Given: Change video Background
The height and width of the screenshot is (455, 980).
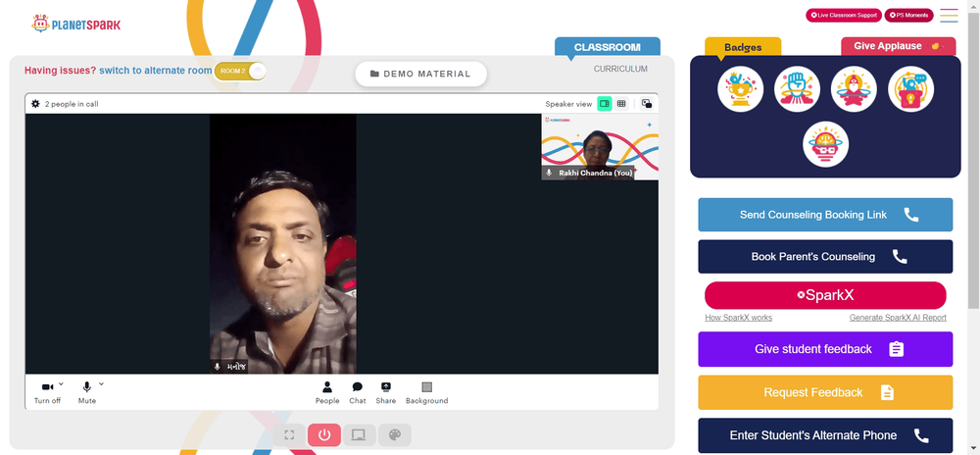Looking at the screenshot, I should point(427,393).
